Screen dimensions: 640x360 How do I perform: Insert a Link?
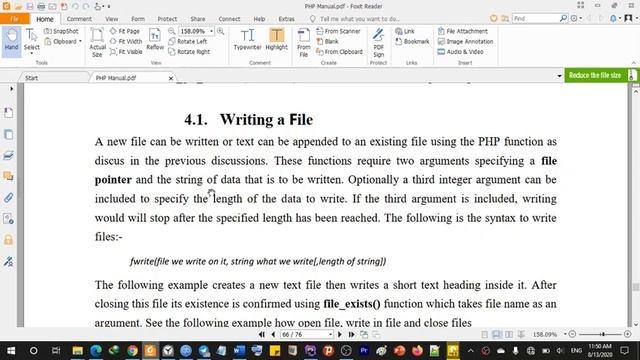[405, 31]
